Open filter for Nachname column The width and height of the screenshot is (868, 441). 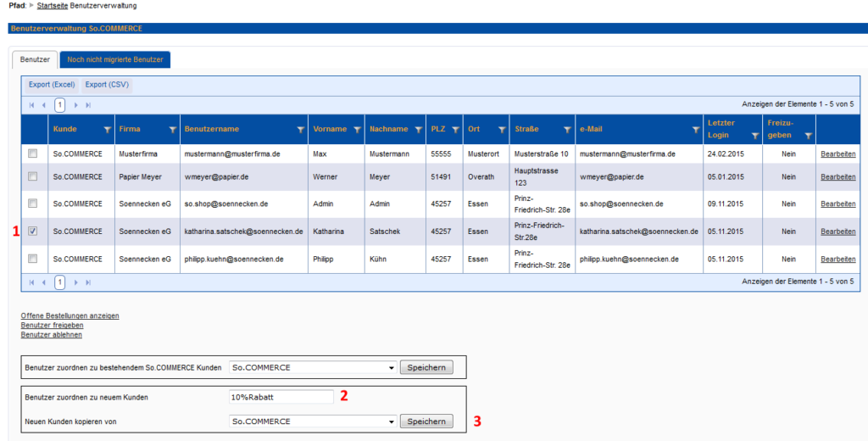[419, 130]
